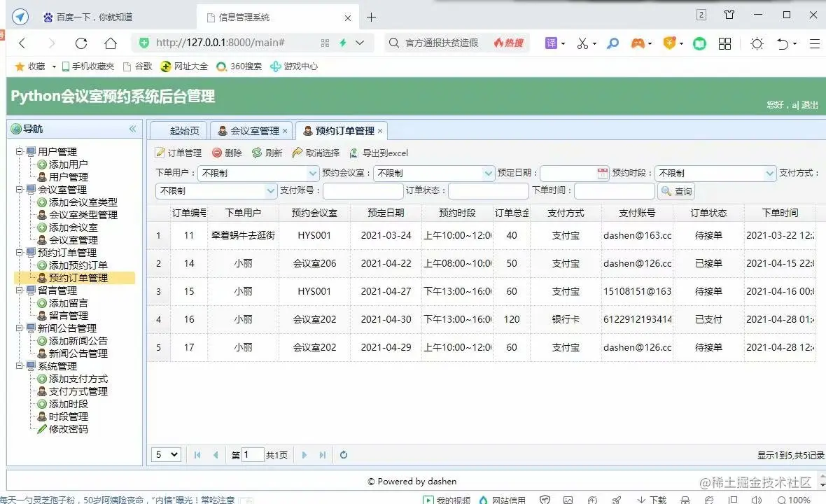The image size is (826, 504).
Task: Click 取消选择 to clear selection
Action: (x=316, y=153)
